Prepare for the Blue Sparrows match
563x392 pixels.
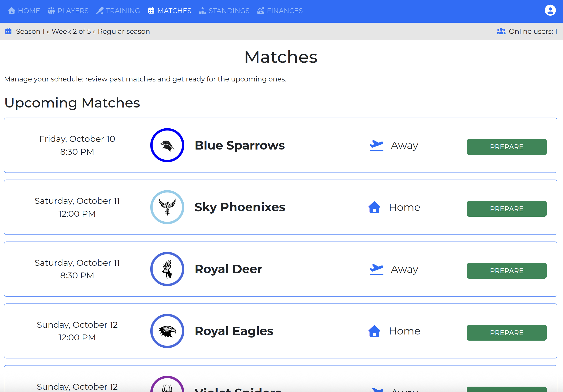tap(506, 147)
